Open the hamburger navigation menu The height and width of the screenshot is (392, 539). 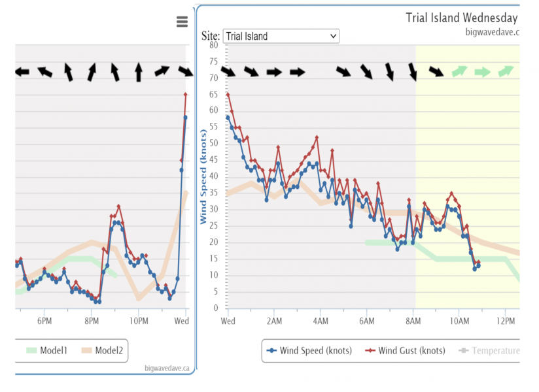(181, 22)
